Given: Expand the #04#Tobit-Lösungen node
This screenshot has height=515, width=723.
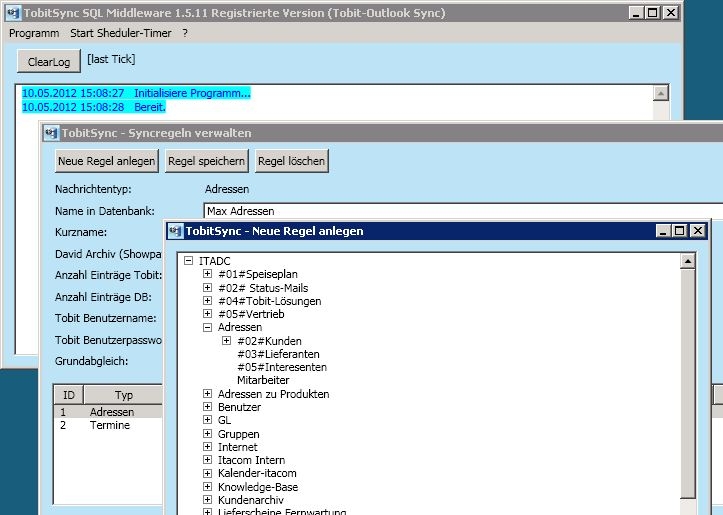Looking at the screenshot, I should point(207,301).
